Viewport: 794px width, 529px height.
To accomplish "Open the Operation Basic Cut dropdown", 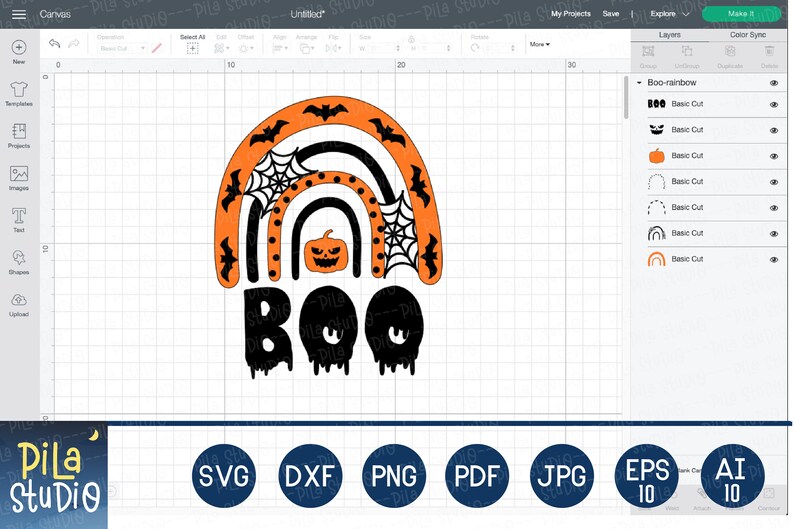I will [x=122, y=49].
